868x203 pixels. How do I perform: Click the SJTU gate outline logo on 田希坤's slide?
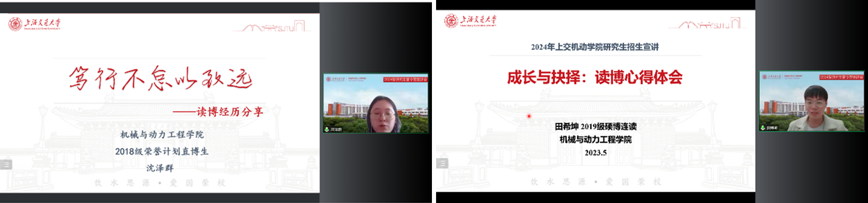pos(710,24)
